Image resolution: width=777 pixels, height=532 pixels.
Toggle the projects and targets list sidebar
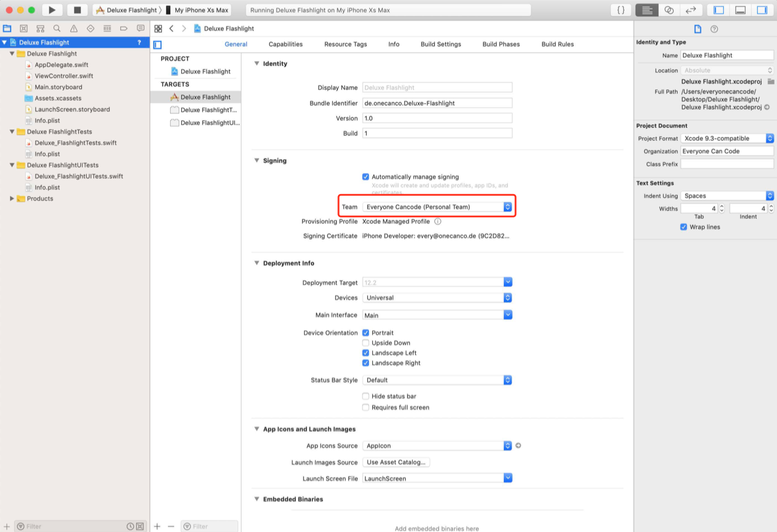[157, 44]
